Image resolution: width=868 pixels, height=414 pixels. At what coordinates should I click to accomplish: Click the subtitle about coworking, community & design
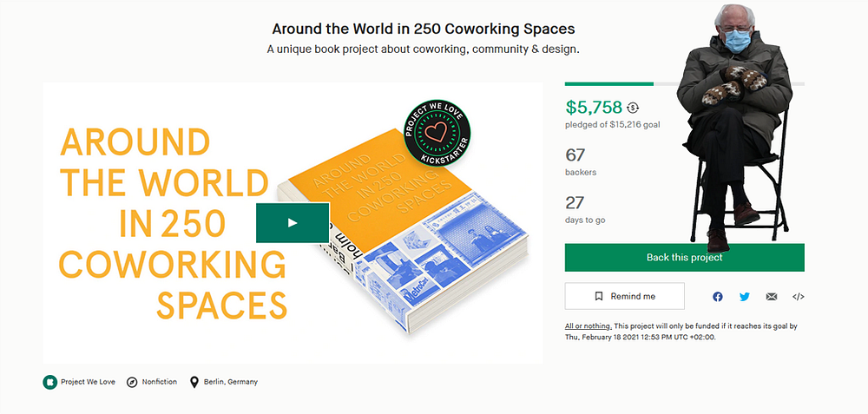423,49
